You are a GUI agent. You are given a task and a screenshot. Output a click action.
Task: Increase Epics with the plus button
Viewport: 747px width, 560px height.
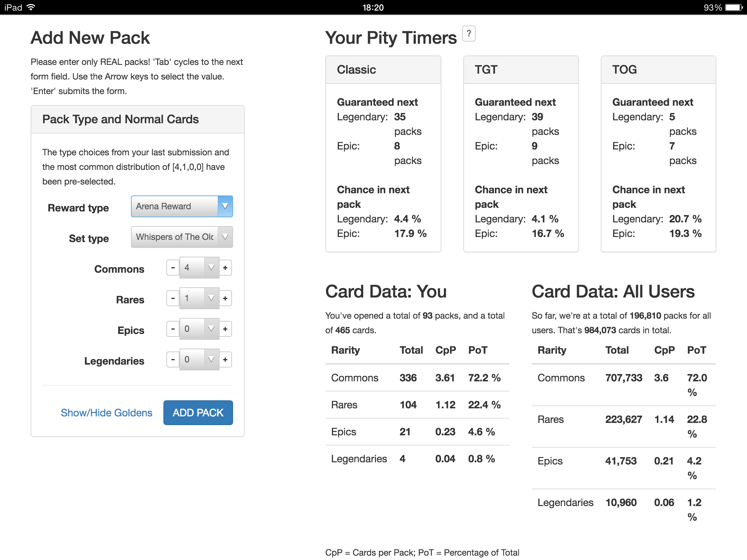point(225,329)
